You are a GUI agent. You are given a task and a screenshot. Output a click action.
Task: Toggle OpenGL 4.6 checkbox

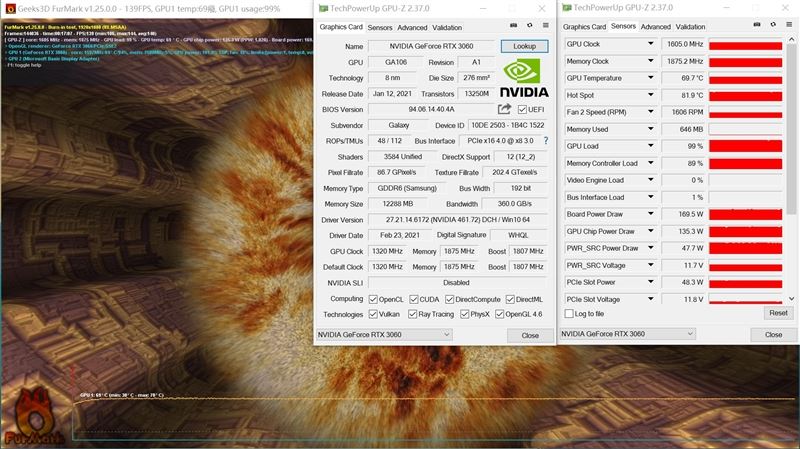coord(499,314)
